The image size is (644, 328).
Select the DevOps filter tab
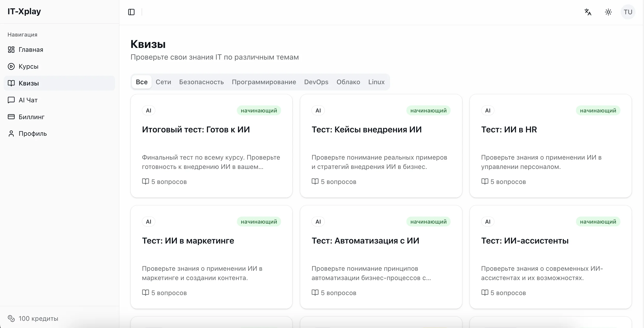click(316, 82)
